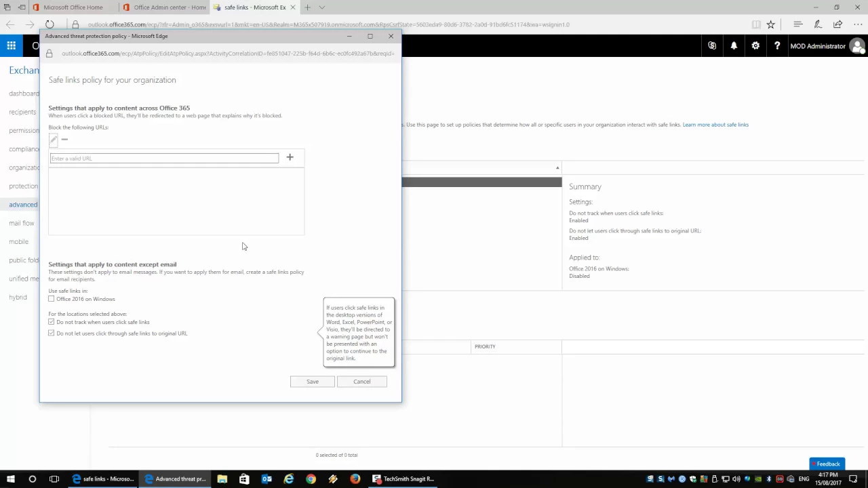868x488 pixels.
Task: Open Skype icon in Office header
Action: click(x=712, y=46)
